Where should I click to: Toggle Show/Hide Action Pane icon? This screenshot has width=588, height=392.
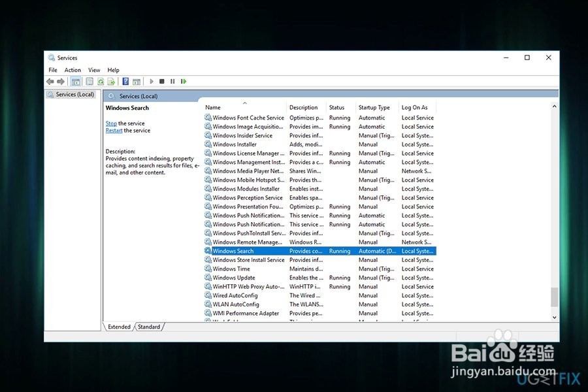[x=137, y=82]
